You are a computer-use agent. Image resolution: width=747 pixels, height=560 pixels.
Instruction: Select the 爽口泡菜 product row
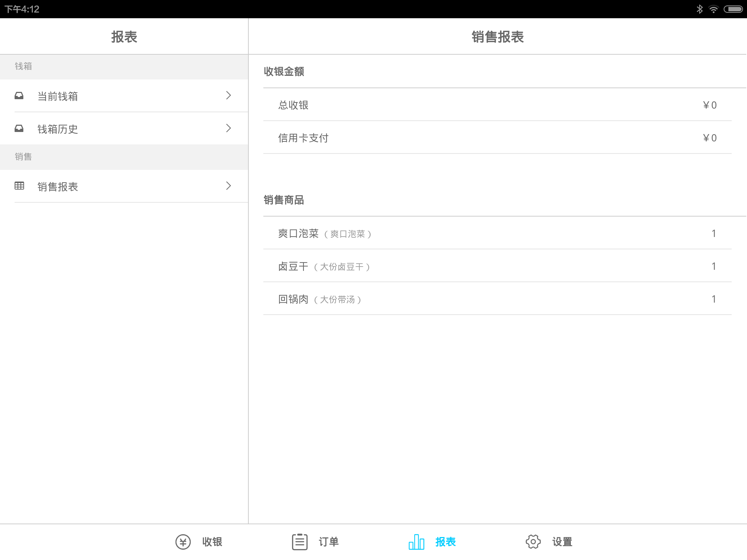498,233
